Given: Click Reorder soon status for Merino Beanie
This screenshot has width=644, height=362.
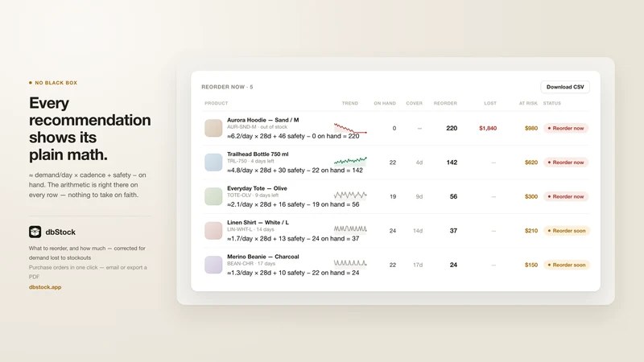Looking at the screenshot, I should (567, 265).
